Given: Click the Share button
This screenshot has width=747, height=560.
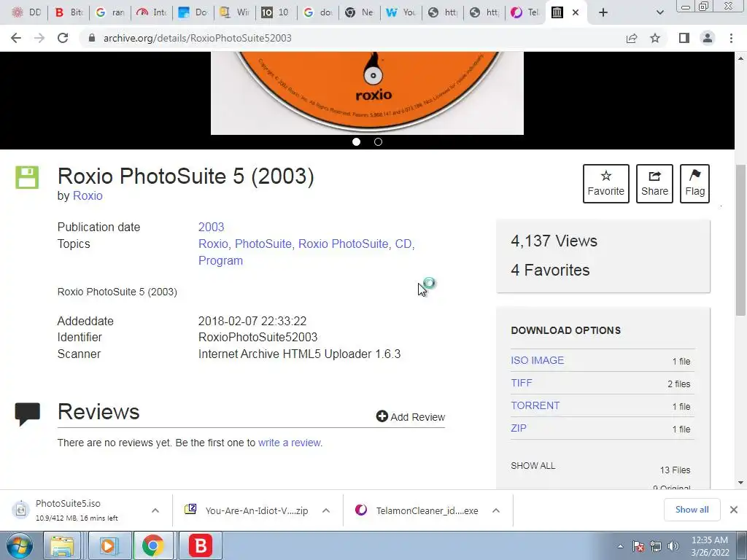Looking at the screenshot, I should point(654,184).
